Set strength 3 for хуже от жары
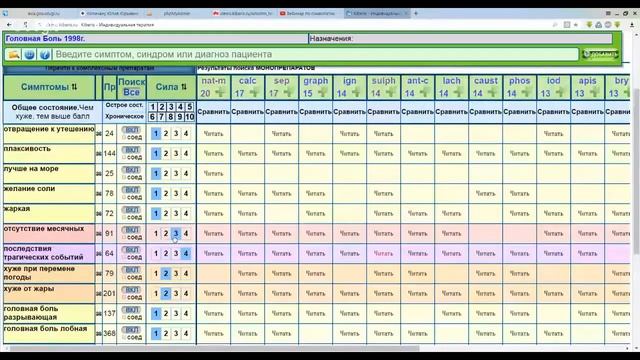 [176, 294]
